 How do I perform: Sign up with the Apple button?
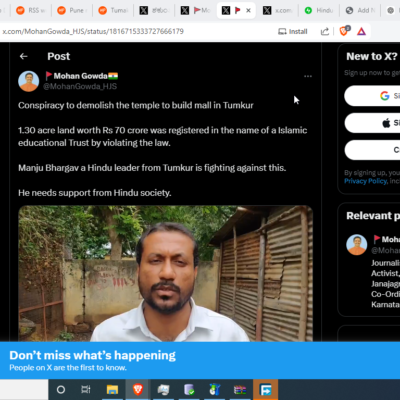372,123
